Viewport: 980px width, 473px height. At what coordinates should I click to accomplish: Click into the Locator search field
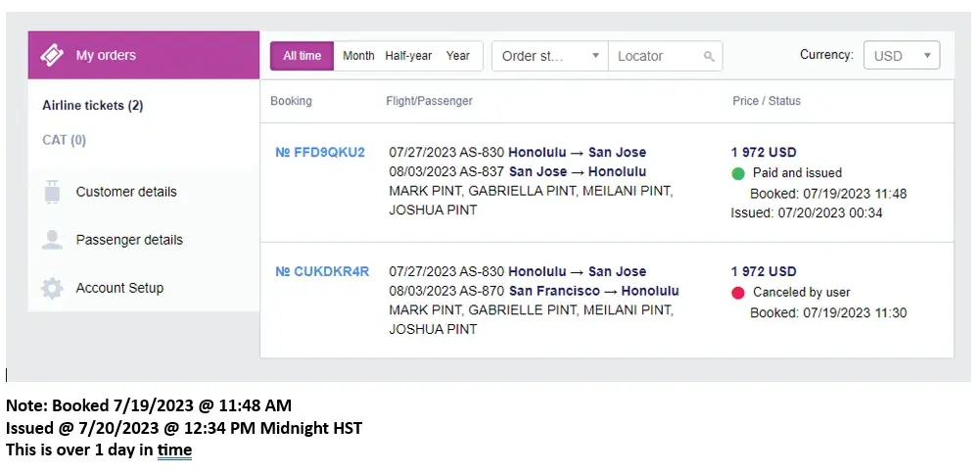click(x=656, y=56)
